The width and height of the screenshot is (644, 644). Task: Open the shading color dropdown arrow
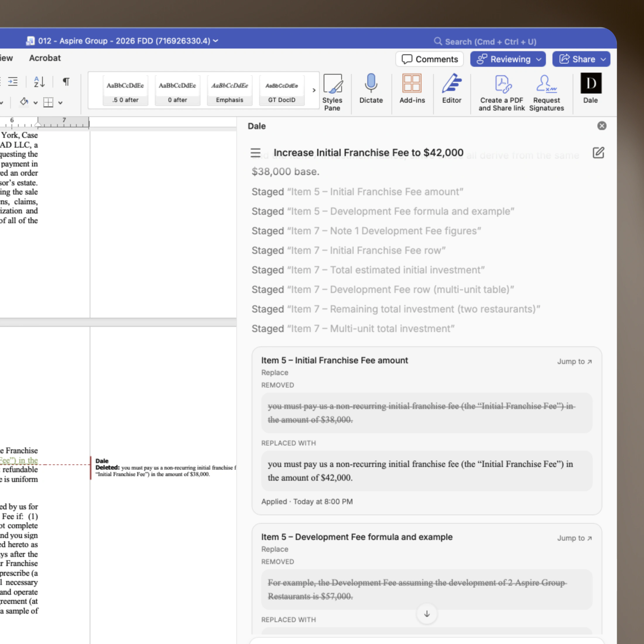35,103
